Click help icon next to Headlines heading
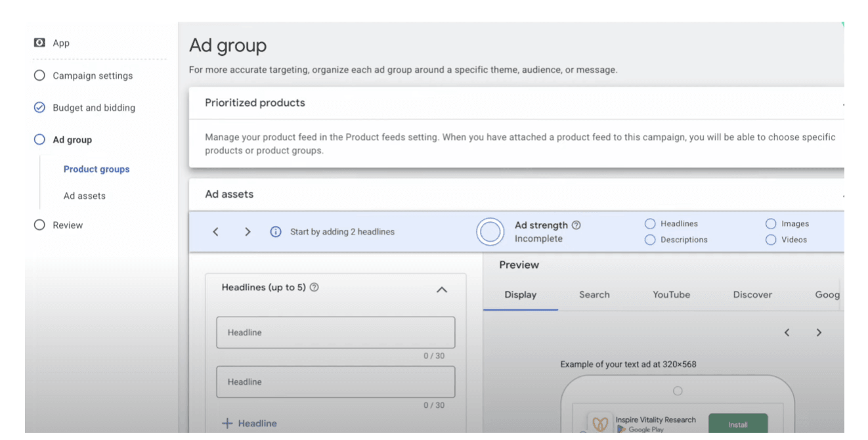 pyautogui.click(x=314, y=288)
